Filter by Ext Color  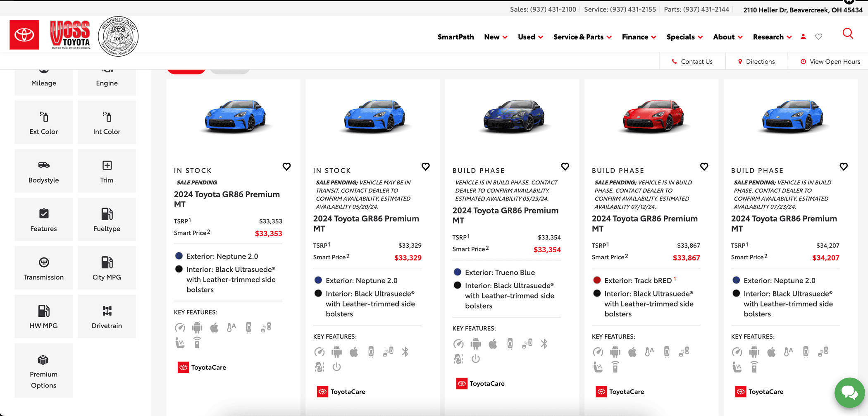(44, 122)
